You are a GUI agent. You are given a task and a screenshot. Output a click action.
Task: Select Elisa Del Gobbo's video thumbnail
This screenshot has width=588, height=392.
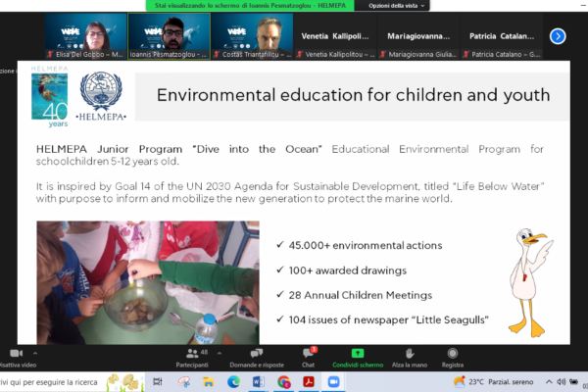(84, 36)
